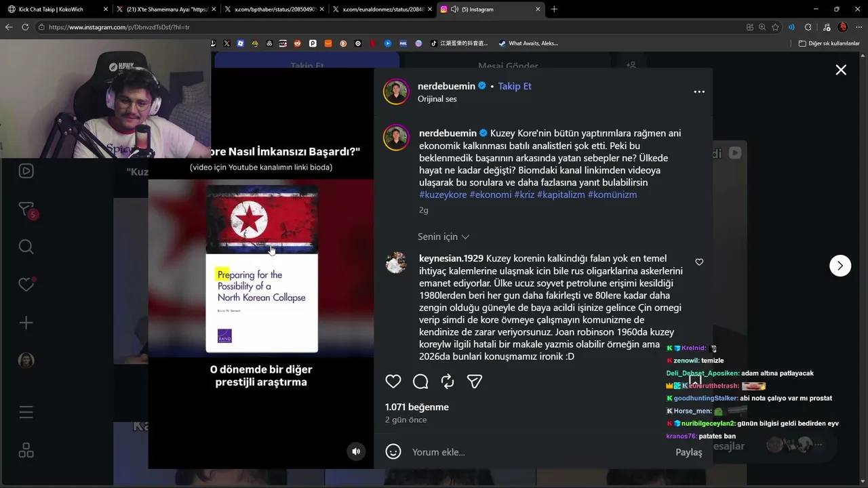868x488 pixels.
Task: Open the comment bubble icon under the post
Action: pos(420,382)
